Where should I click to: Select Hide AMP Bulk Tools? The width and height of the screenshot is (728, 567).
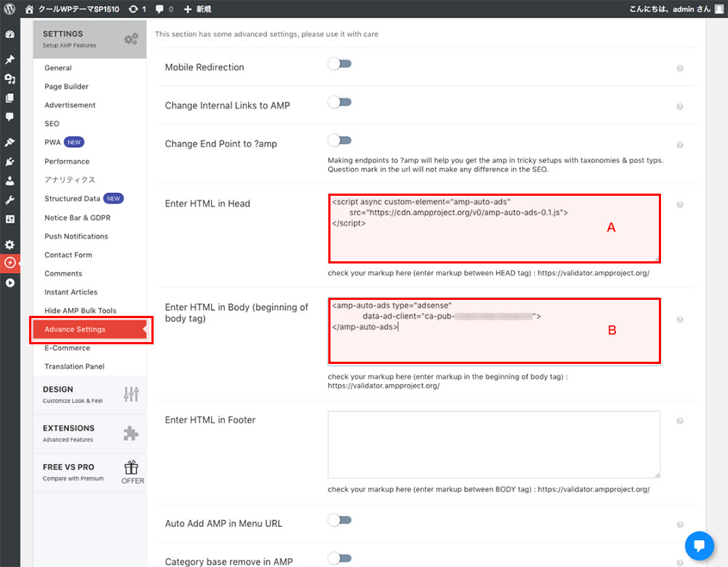click(x=80, y=310)
